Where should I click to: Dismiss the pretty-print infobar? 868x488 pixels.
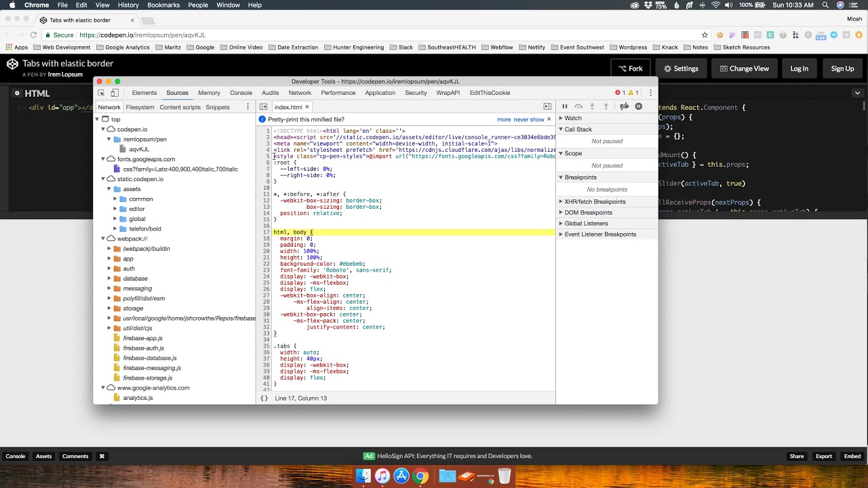point(549,119)
